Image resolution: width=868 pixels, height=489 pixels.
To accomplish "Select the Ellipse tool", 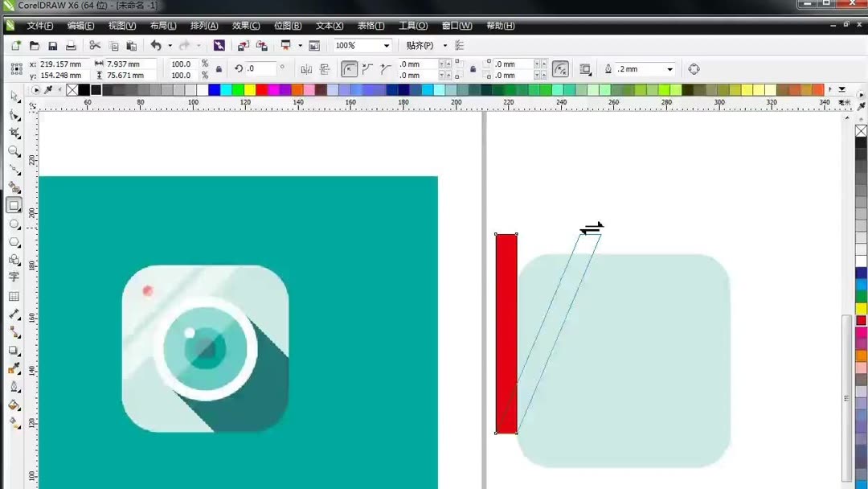I will [14, 224].
